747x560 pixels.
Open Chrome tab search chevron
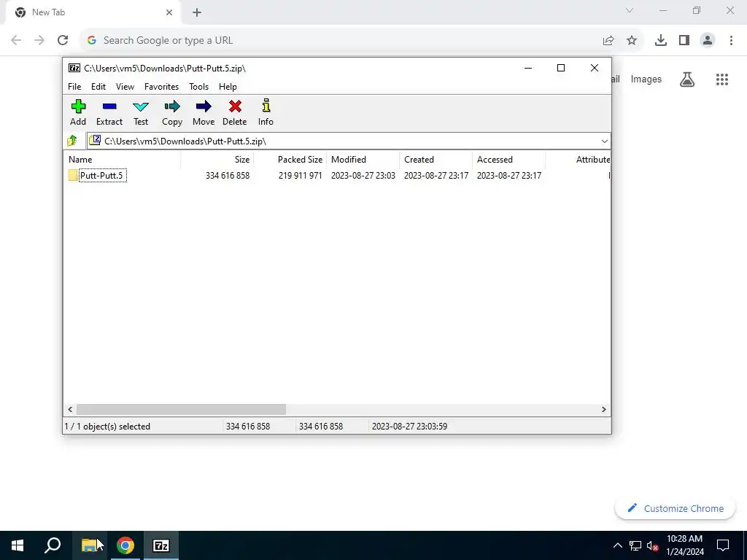pos(630,10)
